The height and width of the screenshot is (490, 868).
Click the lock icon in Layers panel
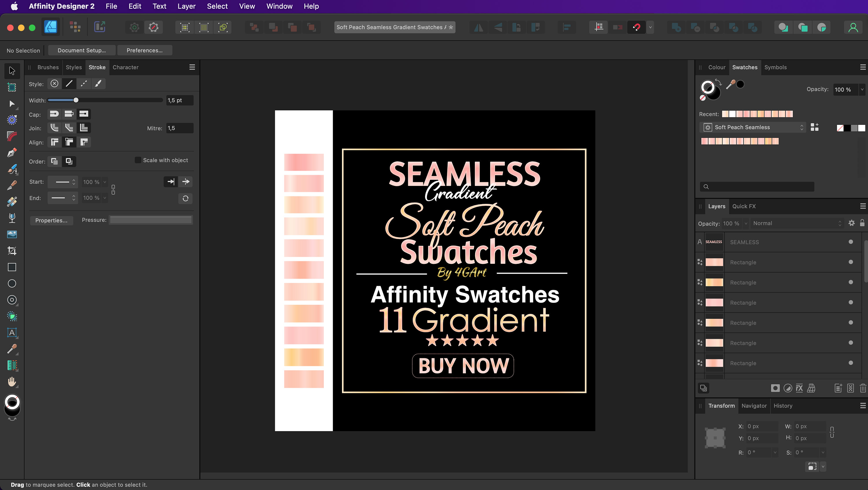pos(862,223)
